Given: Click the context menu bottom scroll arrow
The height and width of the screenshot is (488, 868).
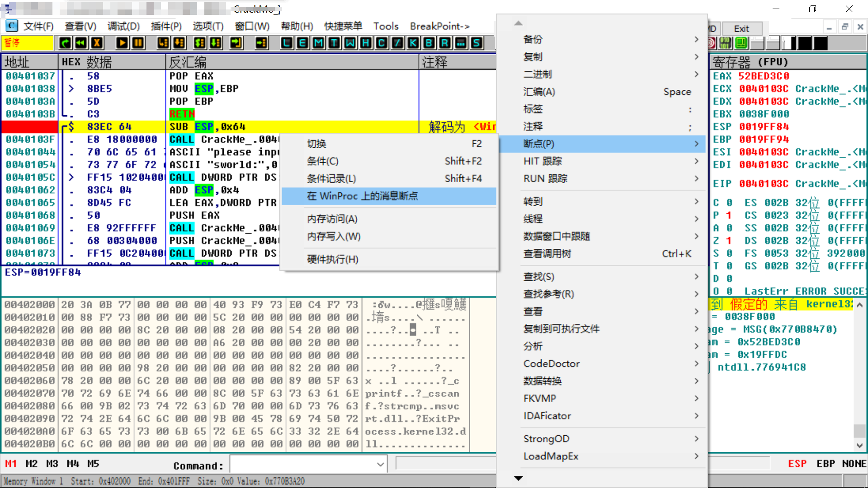Looking at the screenshot, I should click(x=519, y=478).
